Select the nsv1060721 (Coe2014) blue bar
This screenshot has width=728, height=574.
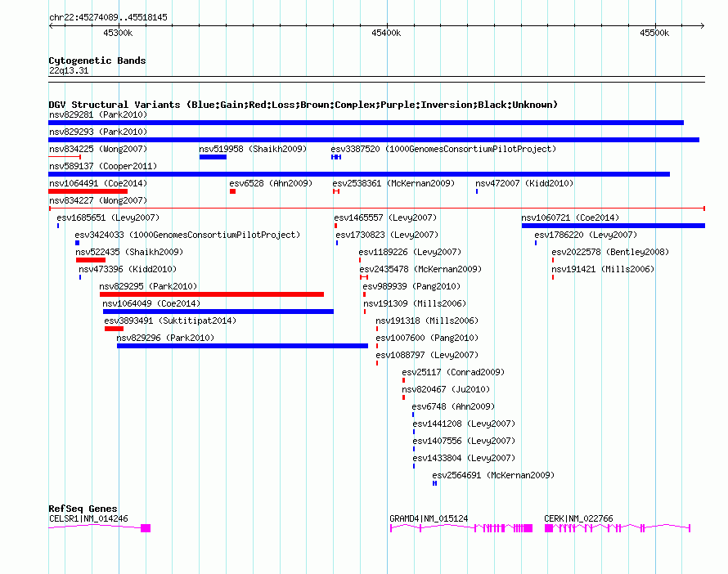613,226
